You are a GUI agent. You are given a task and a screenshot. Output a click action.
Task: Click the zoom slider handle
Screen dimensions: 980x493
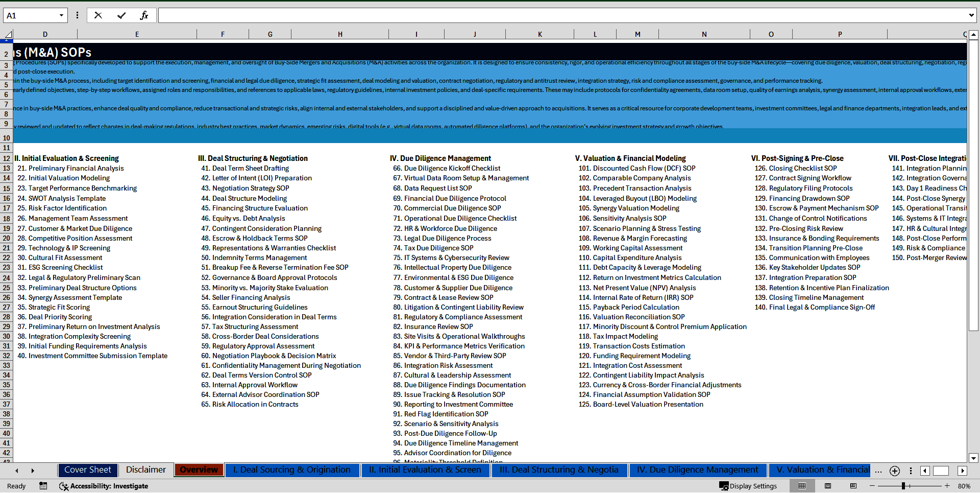(903, 486)
